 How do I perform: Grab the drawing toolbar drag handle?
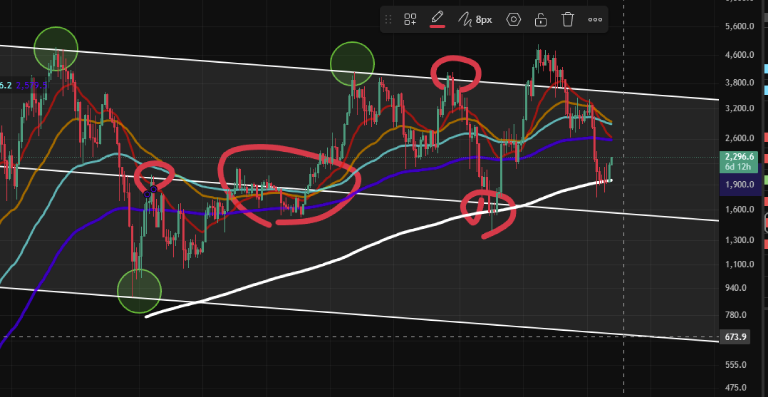(x=388, y=20)
